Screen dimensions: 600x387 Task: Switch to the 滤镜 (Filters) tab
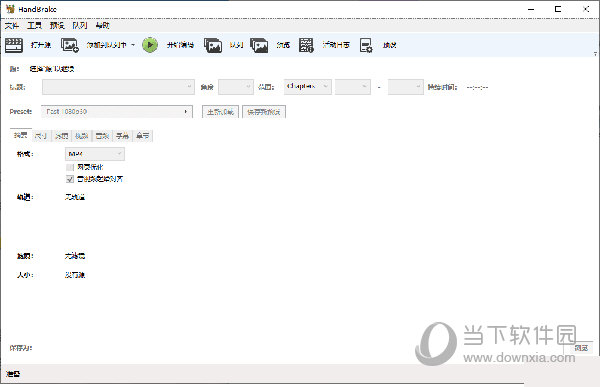click(61, 136)
